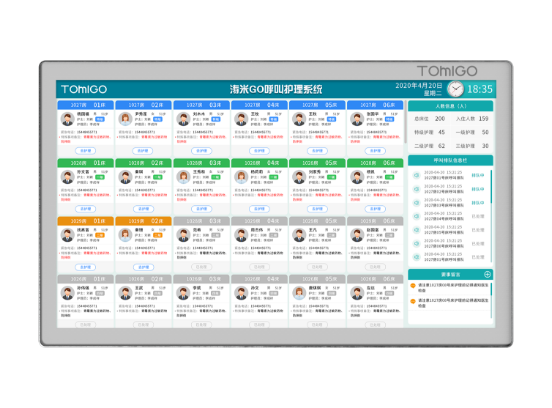Viewport: 552px width, 408px height.
Task: Click the patient avatar on green 06床 card
Action: pos(357,177)
